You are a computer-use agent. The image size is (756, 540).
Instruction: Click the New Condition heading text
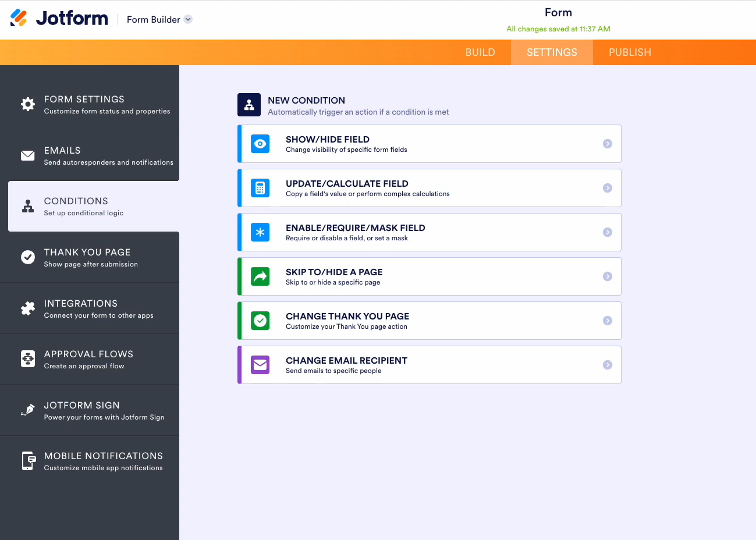pyautogui.click(x=306, y=100)
